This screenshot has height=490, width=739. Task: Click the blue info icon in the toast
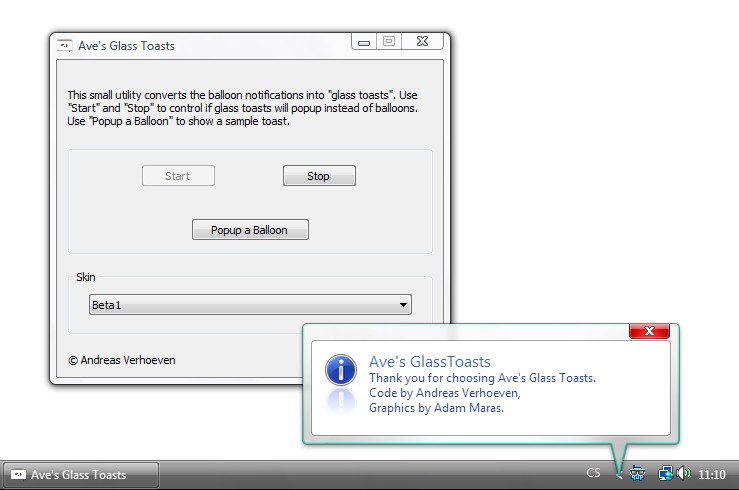(340, 370)
